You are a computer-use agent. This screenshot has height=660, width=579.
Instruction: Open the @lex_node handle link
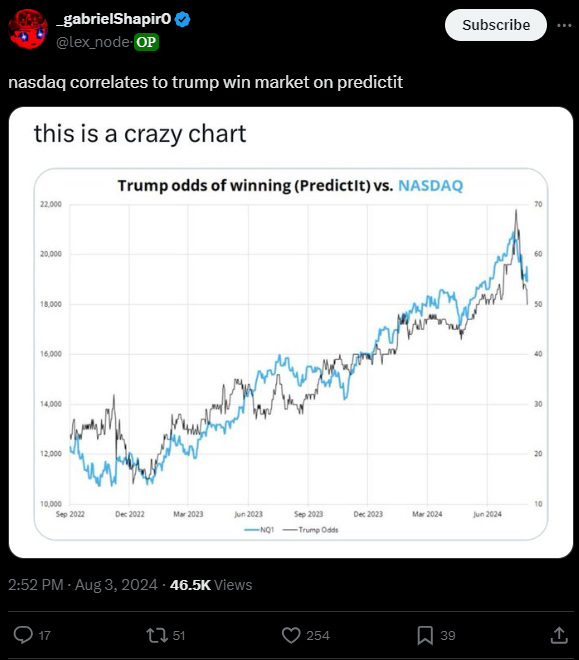(x=93, y=42)
